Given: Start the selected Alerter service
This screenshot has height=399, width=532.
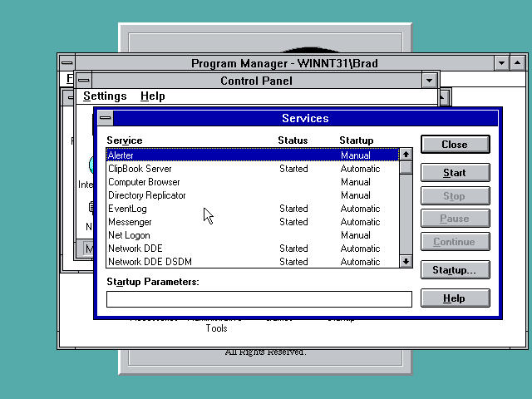Looking at the screenshot, I should [x=455, y=173].
